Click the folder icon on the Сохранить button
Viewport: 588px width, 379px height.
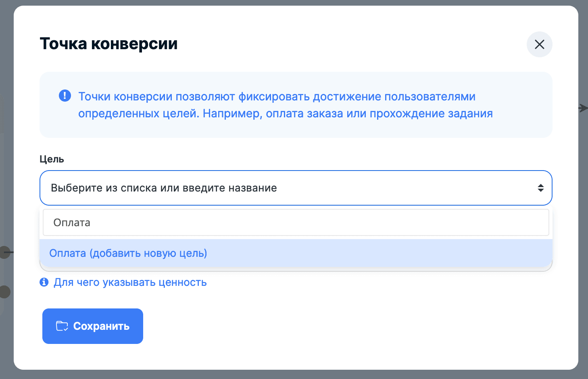click(62, 326)
